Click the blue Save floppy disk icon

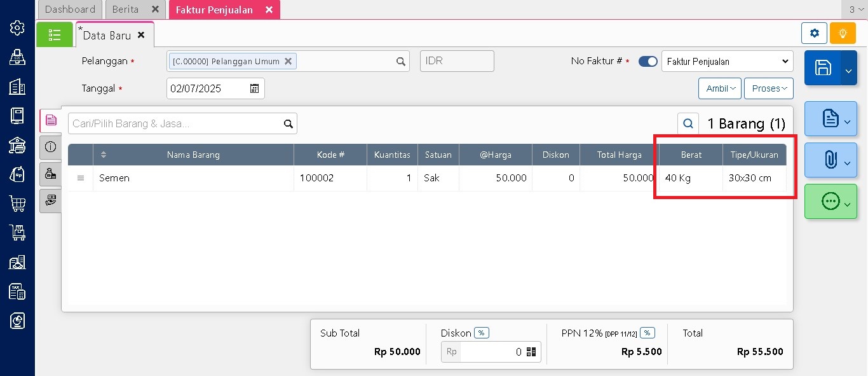pos(823,68)
